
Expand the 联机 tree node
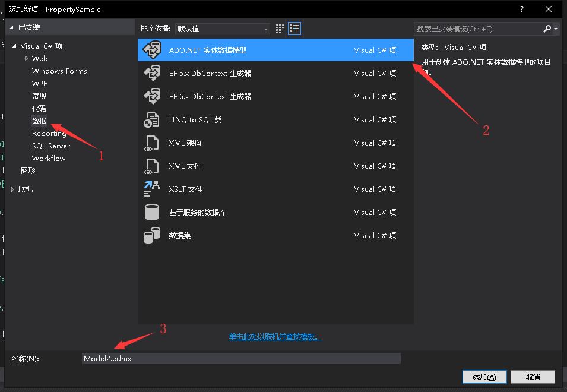pos(12,189)
